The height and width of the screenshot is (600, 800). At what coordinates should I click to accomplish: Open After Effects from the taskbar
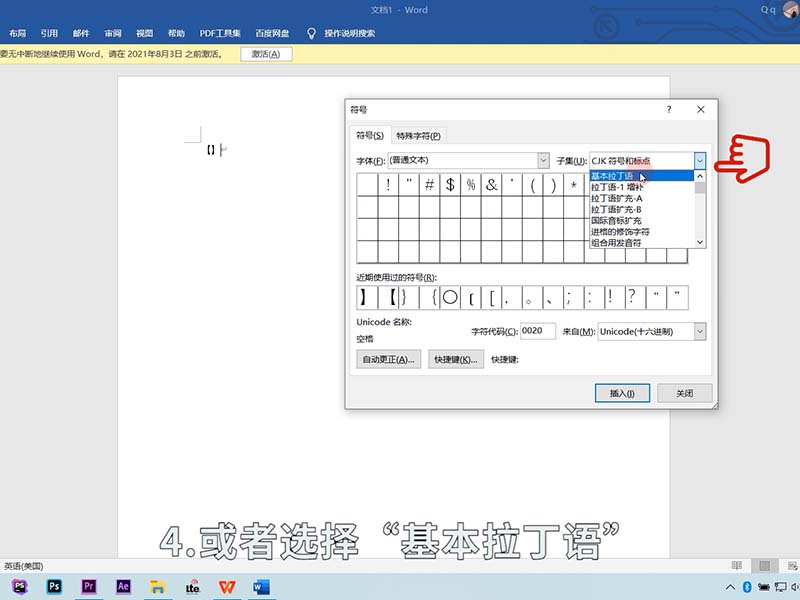[x=123, y=586]
